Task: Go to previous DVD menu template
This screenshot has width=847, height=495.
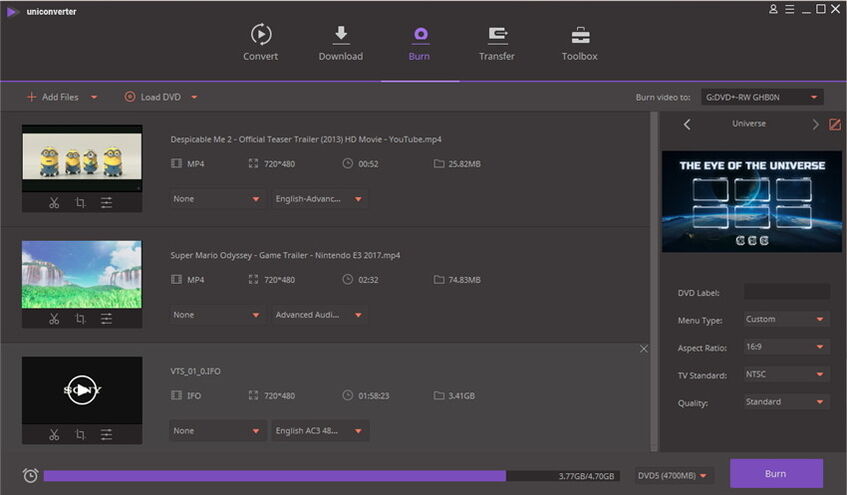Action: click(687, 124)
